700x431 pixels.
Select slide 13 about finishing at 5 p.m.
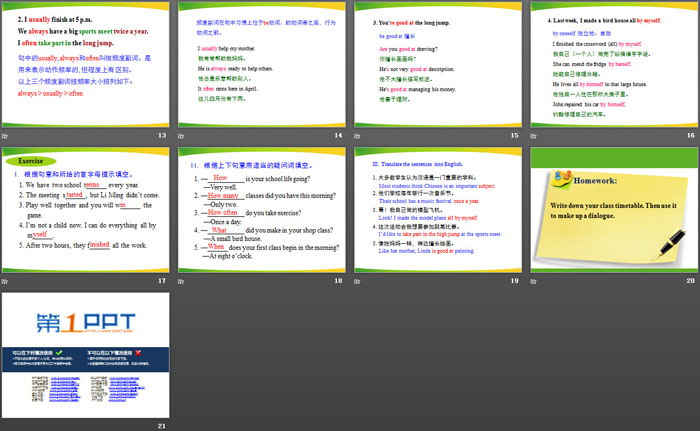(x=87, y=63)
